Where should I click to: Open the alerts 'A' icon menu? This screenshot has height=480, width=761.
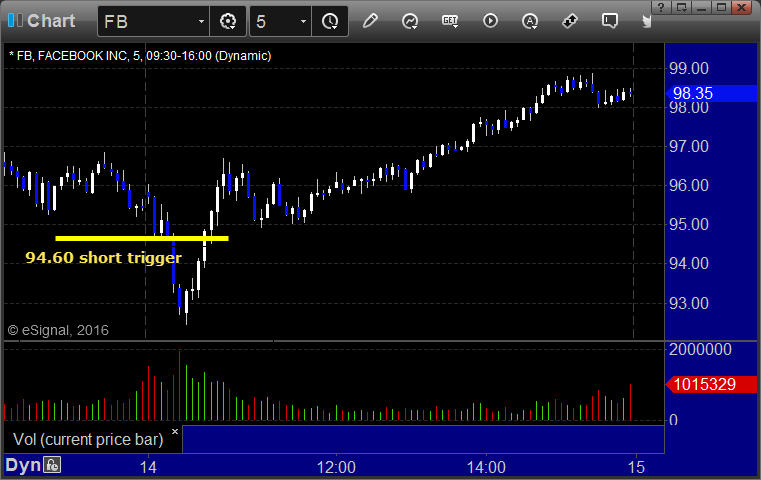pos(530,21)
